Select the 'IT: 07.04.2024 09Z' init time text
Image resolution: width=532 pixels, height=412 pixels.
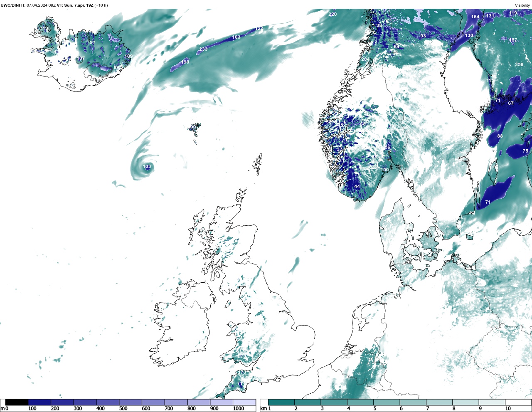point(38,5)
